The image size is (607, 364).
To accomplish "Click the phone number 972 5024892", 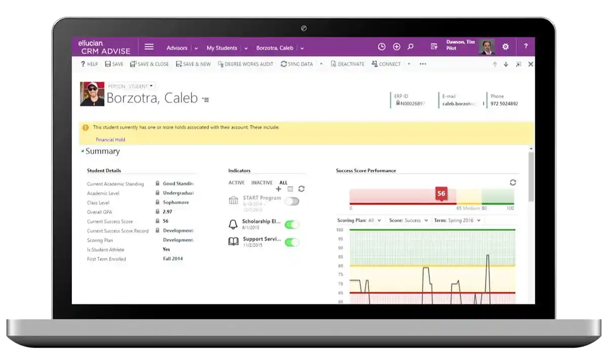I will tap(504, 104).
